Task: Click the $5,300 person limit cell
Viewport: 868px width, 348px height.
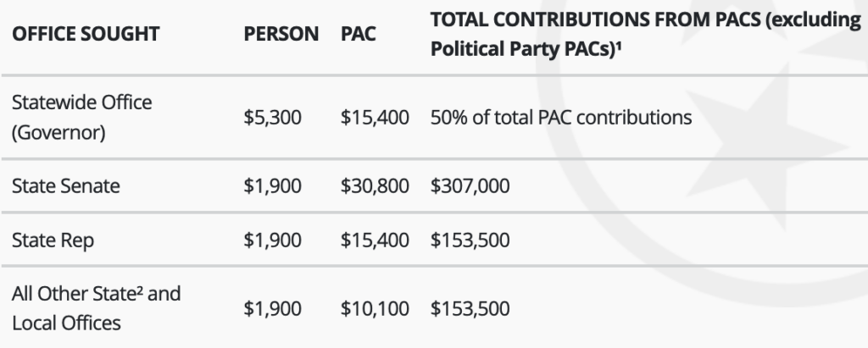Action: tap(272, 118)
